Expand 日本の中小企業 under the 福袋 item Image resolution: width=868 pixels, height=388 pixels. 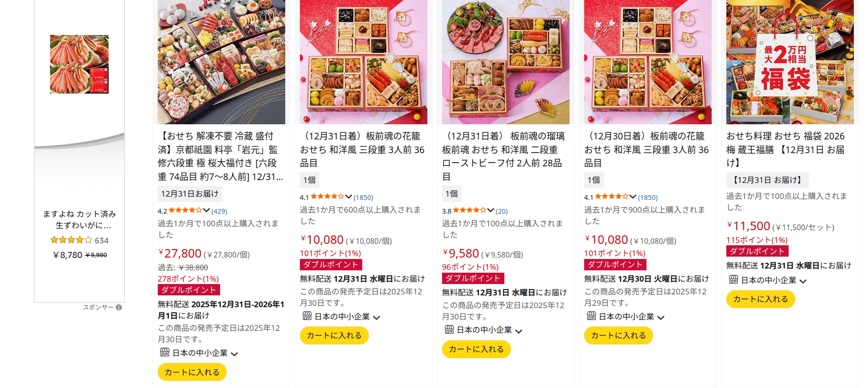[x=803, y=281]
